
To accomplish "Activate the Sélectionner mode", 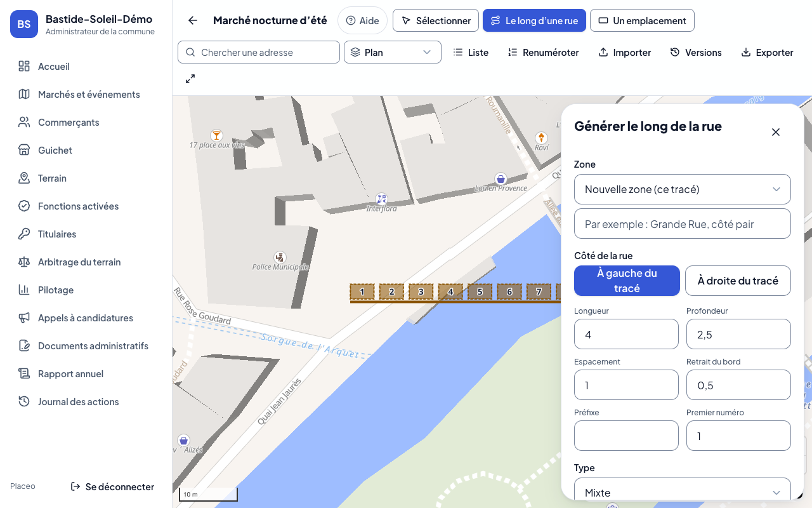I will pyautogui.click(x=436, y=20).
